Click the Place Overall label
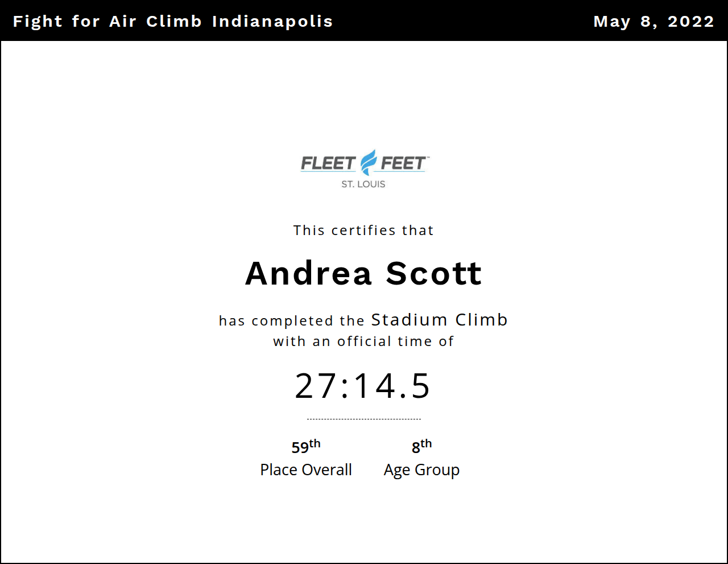Image resolution: width=728 pixels, height=564 pixels. click(x=306, y=470)
